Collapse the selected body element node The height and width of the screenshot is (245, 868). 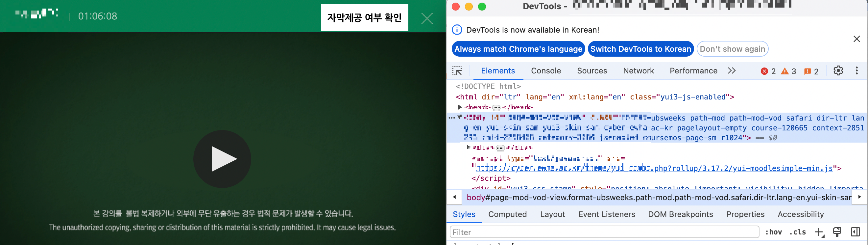point(459,117)
